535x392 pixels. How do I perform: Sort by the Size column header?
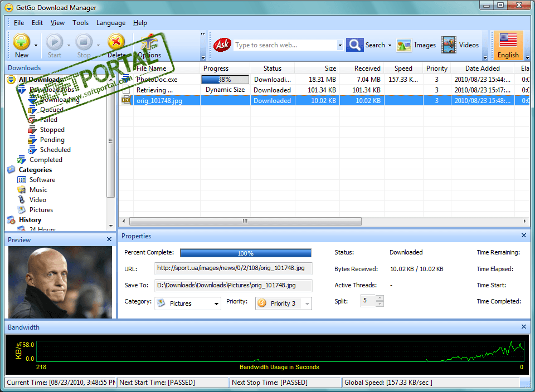[x=317, y=68]
